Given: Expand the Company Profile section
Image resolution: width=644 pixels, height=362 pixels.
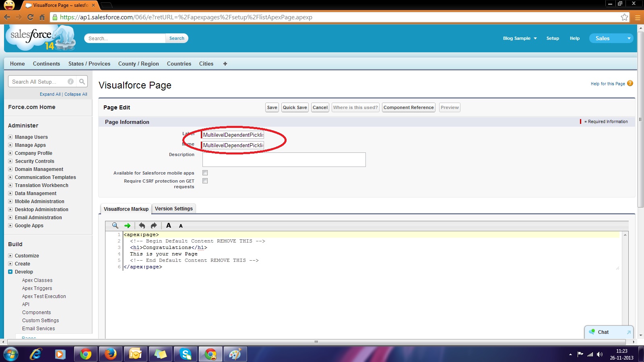Looking at the screenshot, I should point(10,153).
